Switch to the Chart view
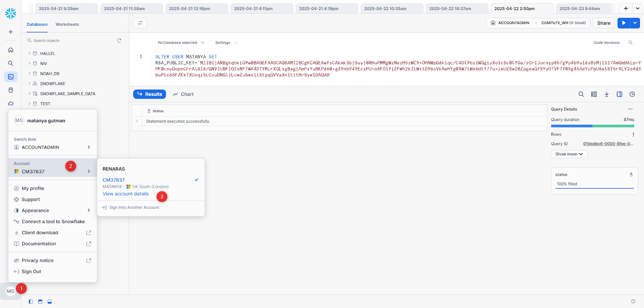Screen dimensions: 644x308 (183, 94)
